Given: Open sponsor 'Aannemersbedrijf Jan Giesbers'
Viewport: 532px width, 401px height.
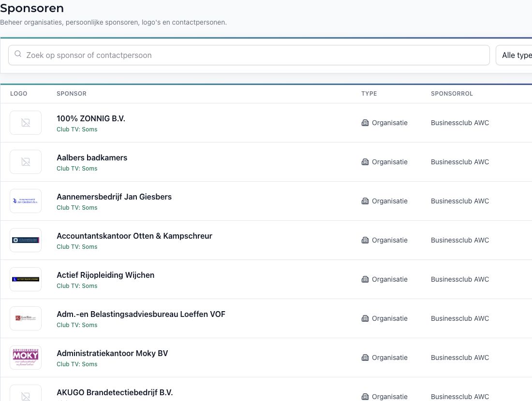Looking at the screenshot, I should point(114,197).
